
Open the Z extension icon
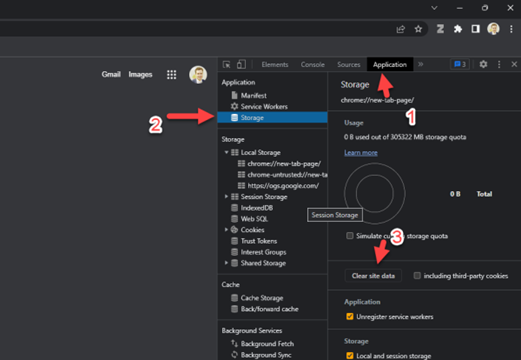(x=440, y=29)
